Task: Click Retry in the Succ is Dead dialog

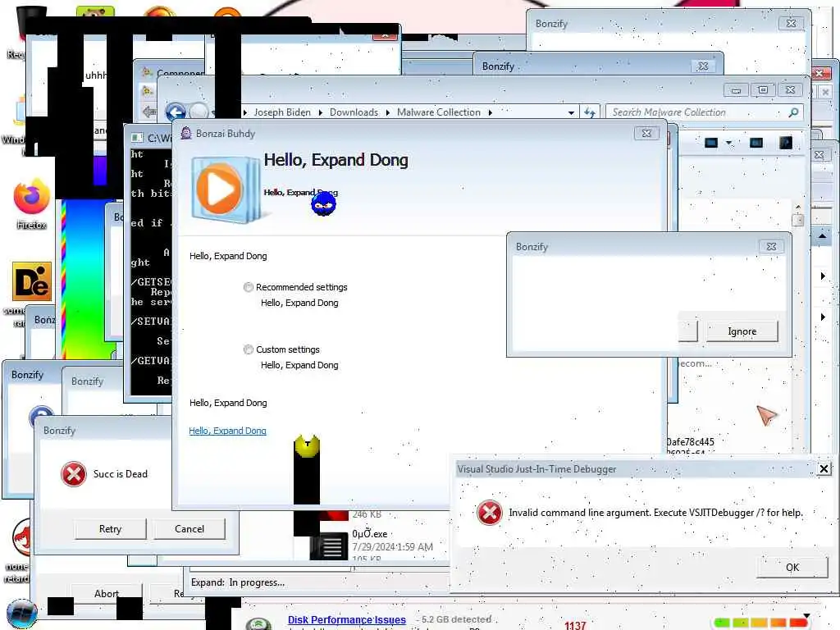Action: [x=111, y=529]
